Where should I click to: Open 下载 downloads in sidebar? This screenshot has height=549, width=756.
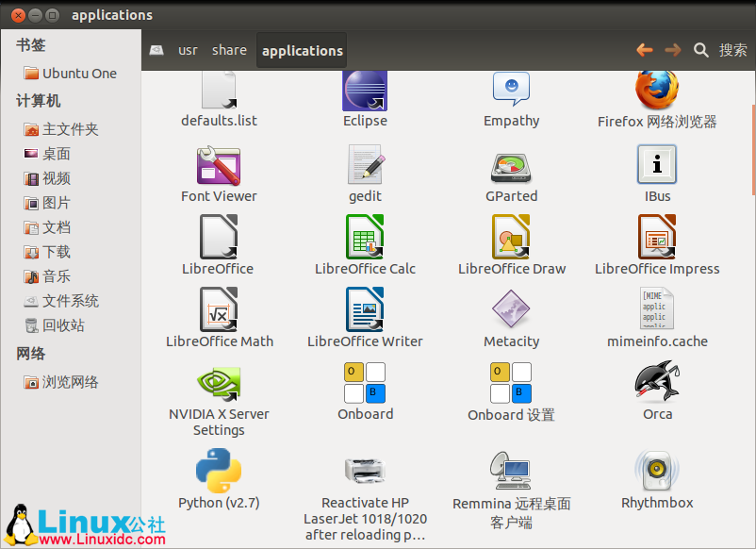[x=47, y=252]
